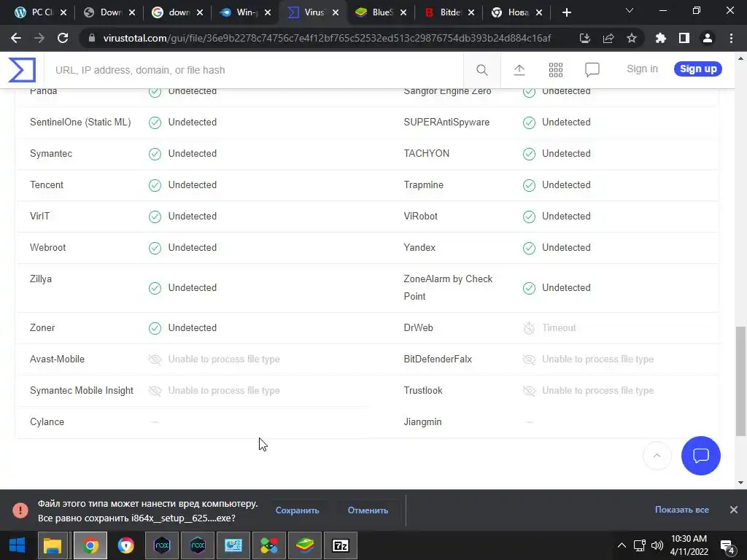The height and width of the screenshot is (560, 747).
Task: Open the notification center icon
Action: pos(727,546)
